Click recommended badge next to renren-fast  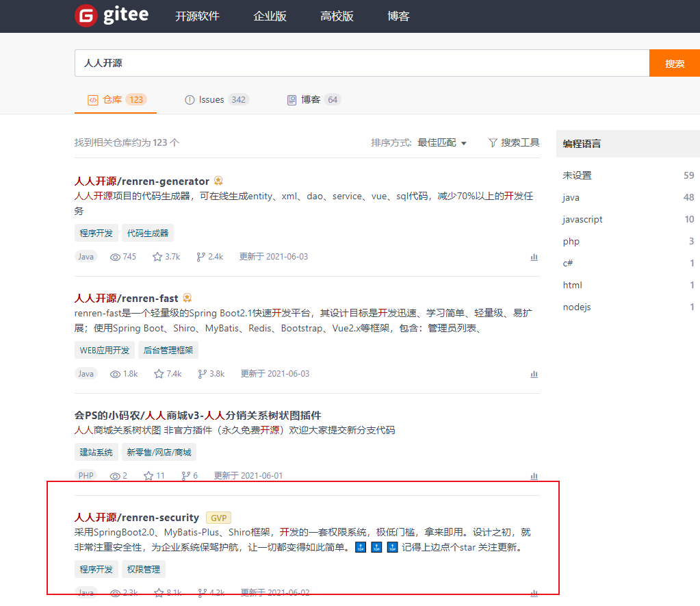[x=187, y=298]
